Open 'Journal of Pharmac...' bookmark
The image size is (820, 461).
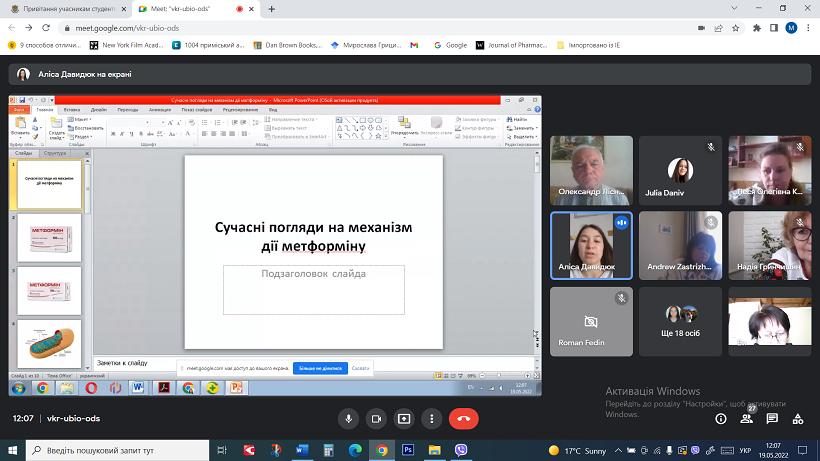pyautogui.click(x=511, y=45)
